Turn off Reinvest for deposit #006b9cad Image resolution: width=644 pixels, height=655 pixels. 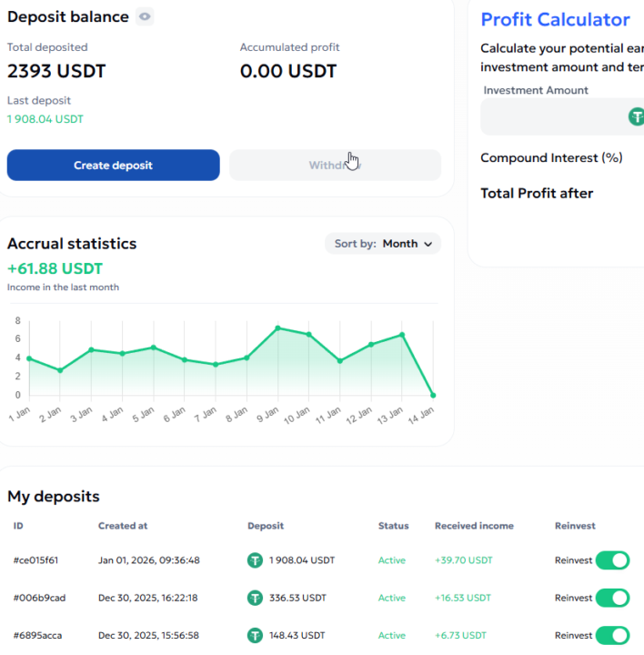(x=612, y=598)
